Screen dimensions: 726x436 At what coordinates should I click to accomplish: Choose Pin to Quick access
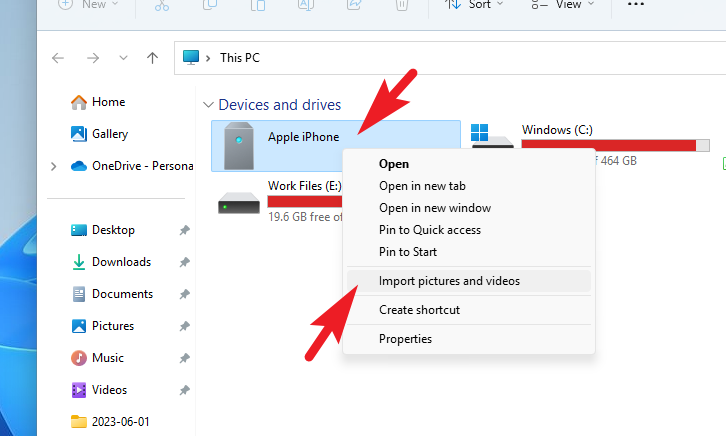tap(469, 230)
